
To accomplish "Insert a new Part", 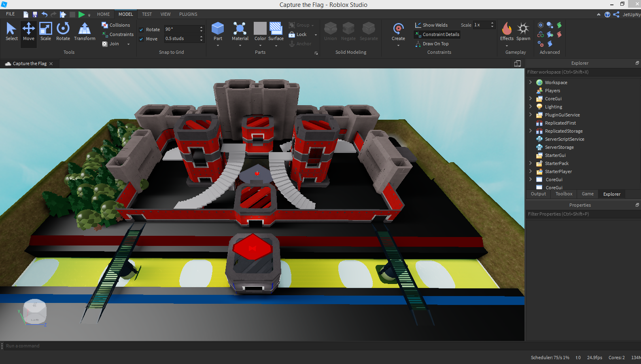I will pos(218,32).
